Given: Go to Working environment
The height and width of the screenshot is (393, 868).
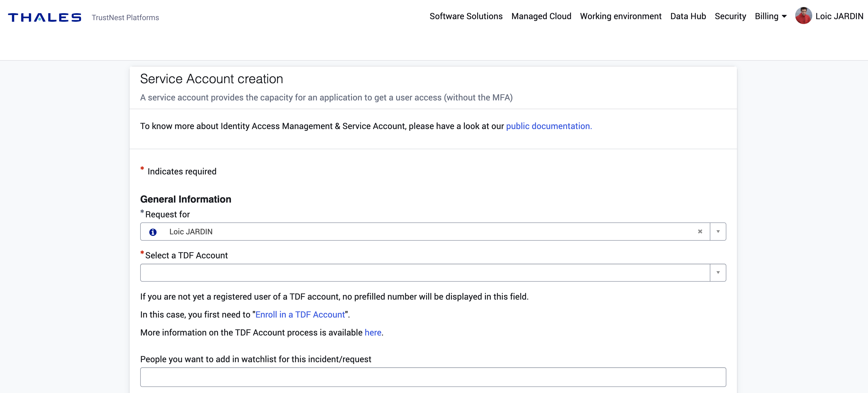Looking at the screenshot, I should click(x=621, y=16).
